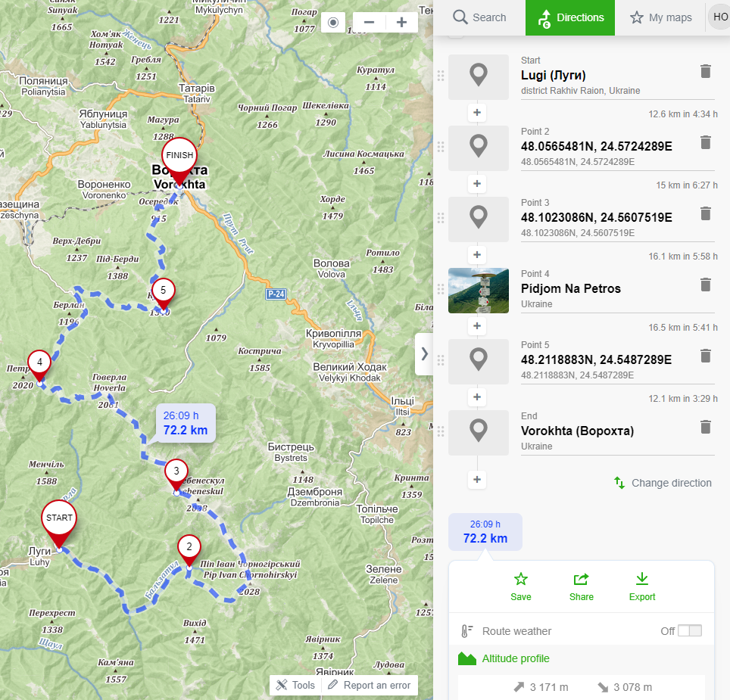Delete Pídjom Na Petros waypoint

click(x=706, y=285)
